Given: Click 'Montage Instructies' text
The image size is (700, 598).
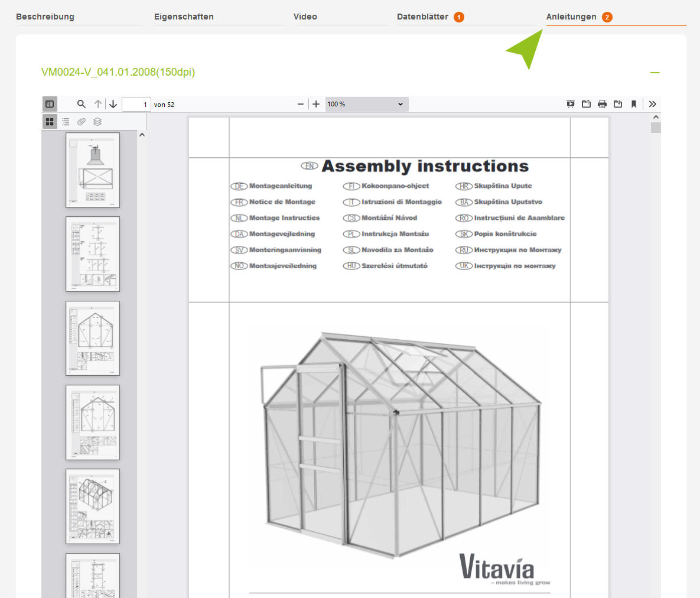Looking at the screenshot, I should [284, 218].
